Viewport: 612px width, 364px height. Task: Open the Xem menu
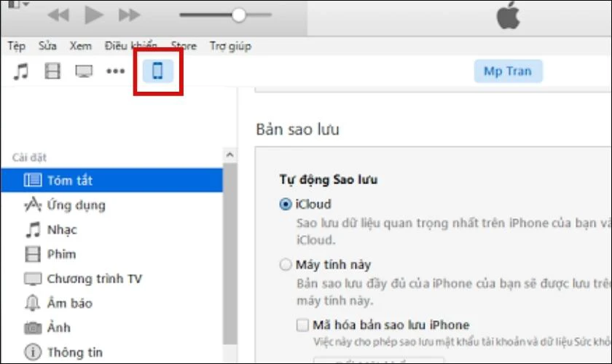click(x=80, y=46)
